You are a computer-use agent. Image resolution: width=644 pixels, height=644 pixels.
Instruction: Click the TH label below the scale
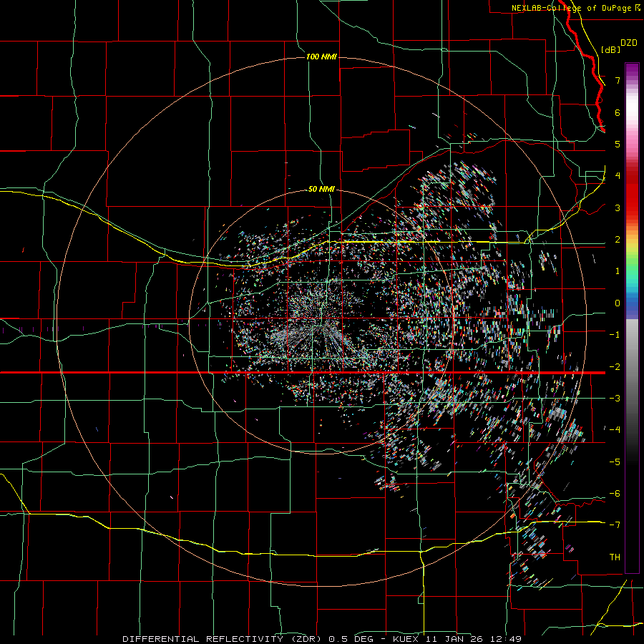[615, 557]
